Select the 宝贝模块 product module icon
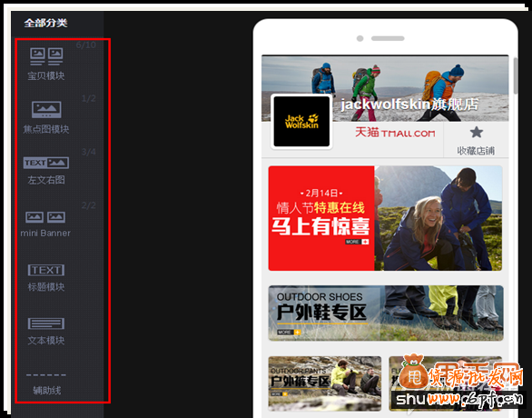Image resolution: width=532 pixels, height=418 pixels. (46, 56)
